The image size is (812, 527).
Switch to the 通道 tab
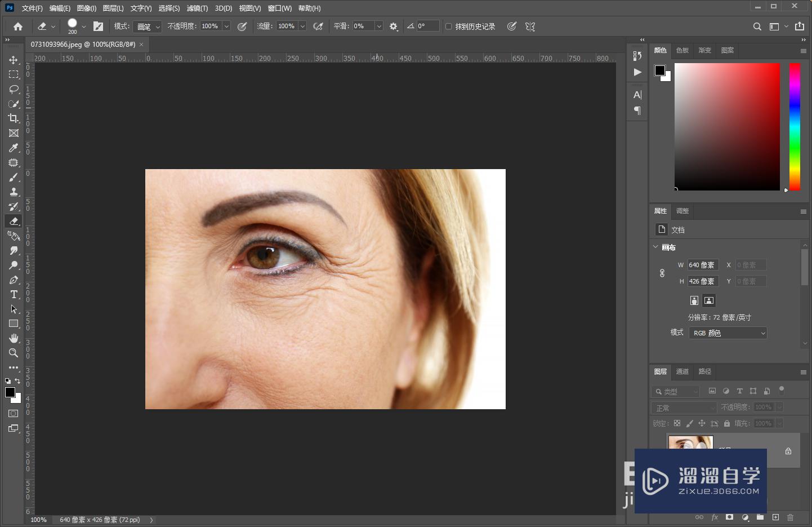[x=682, y=371]
